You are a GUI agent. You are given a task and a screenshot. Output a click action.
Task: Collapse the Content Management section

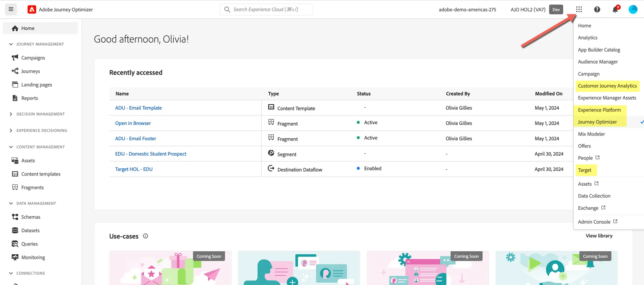tap(11, 147)
